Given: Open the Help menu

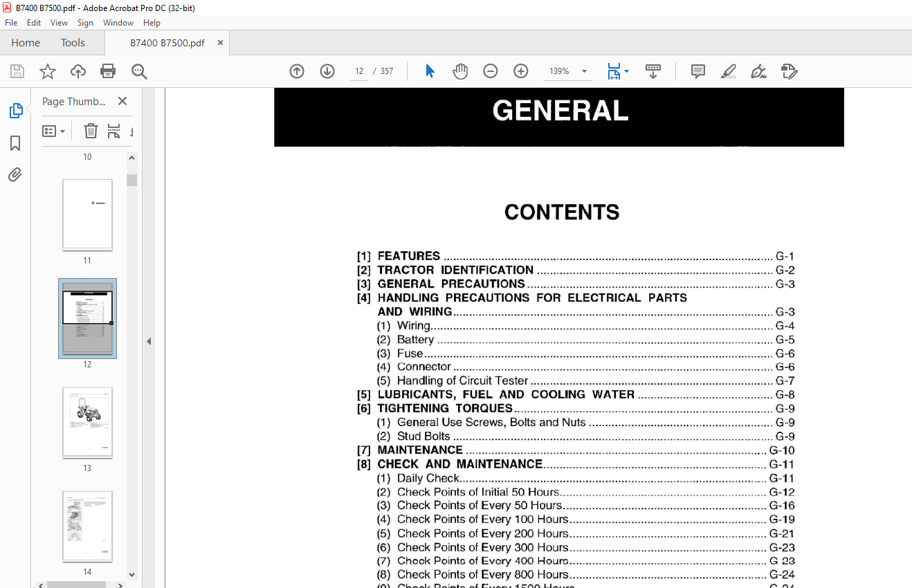Looking at the screenshot, I should [x=152, y=23].
